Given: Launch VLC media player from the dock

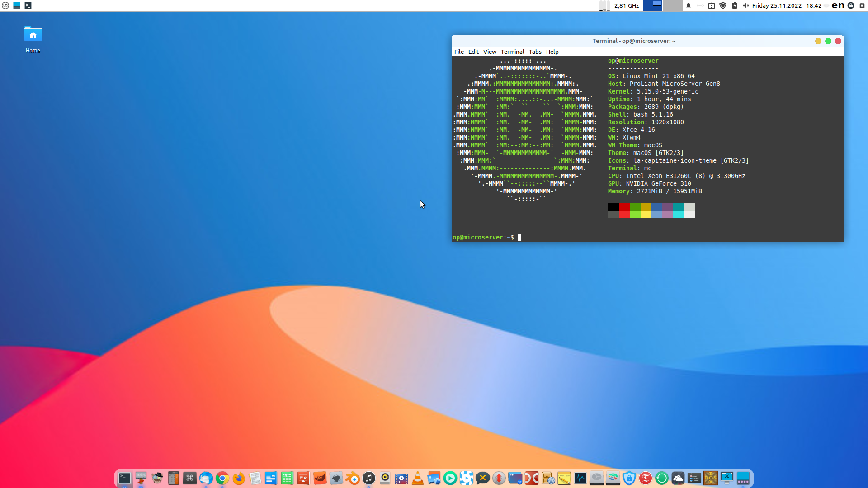Looking at the screenshot, I should point(418,478).
